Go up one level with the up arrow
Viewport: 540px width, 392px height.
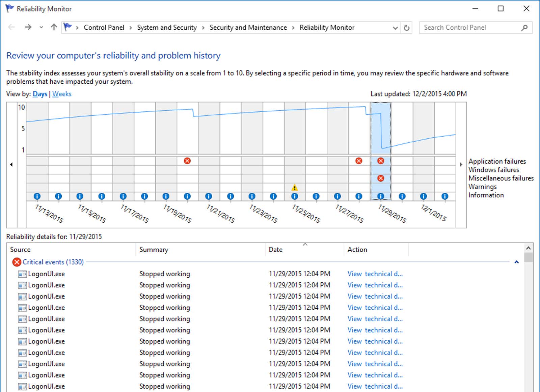tap(54, 27)
